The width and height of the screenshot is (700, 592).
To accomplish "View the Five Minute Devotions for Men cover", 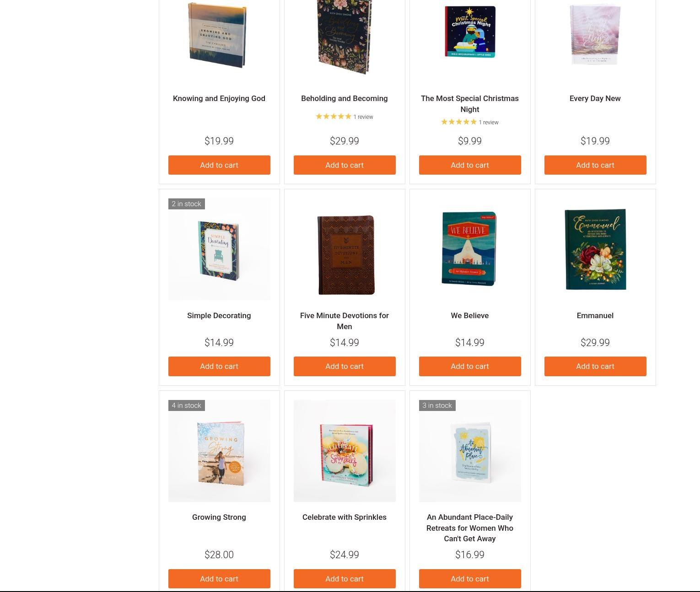I will (x=345, y=249).
